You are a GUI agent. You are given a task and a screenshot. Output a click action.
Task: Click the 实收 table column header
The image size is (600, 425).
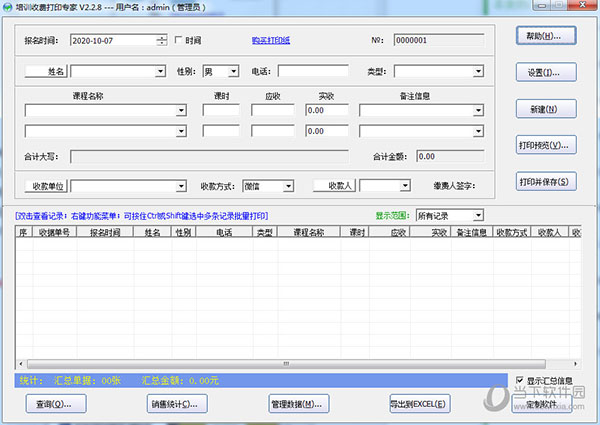[431, 232]
